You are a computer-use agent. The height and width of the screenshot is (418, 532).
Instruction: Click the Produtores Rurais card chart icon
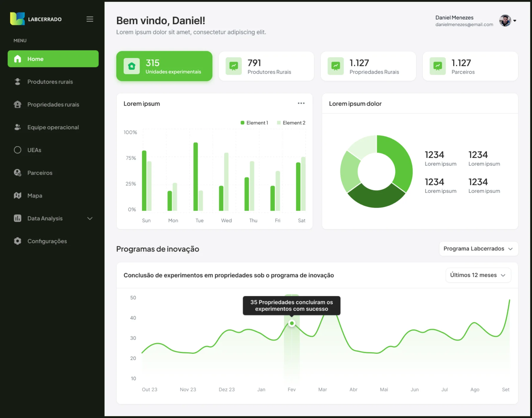(x=233, y=66)
